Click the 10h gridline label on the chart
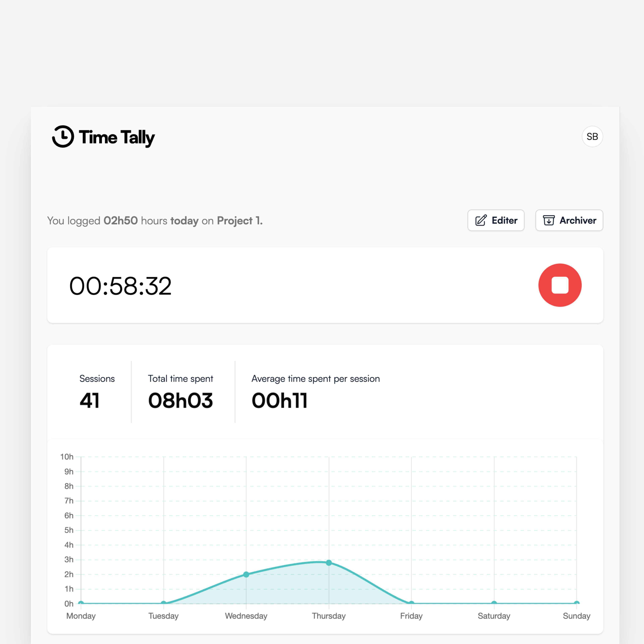Viewport: 644px width, 644px height. coord(67,457)
